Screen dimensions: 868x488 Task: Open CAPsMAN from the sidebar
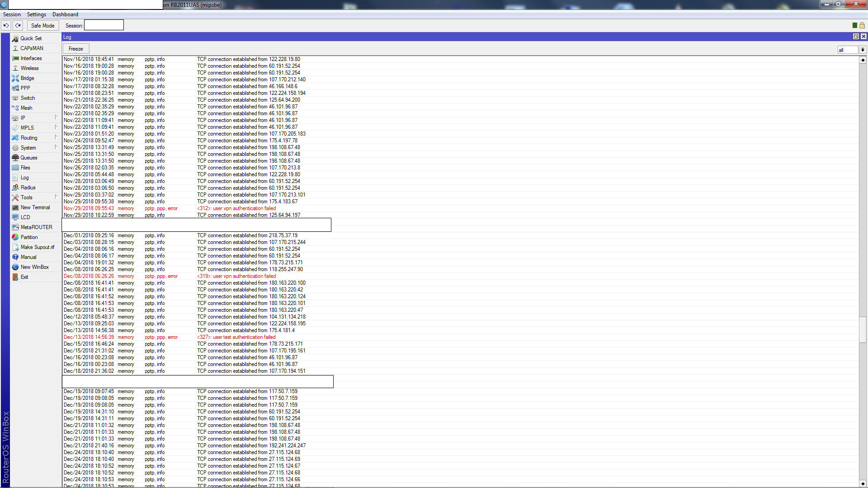tap(32, 48)
